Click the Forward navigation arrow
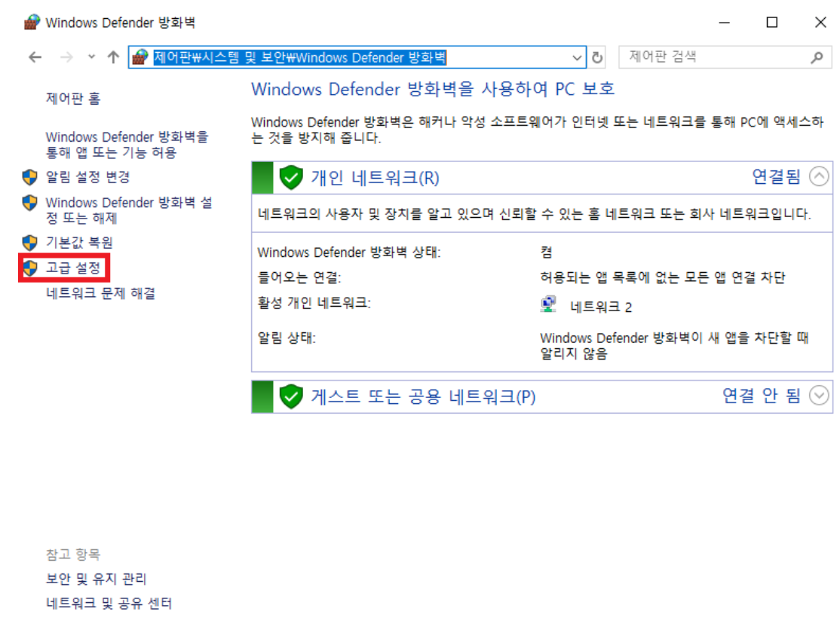 pos(66,57)
